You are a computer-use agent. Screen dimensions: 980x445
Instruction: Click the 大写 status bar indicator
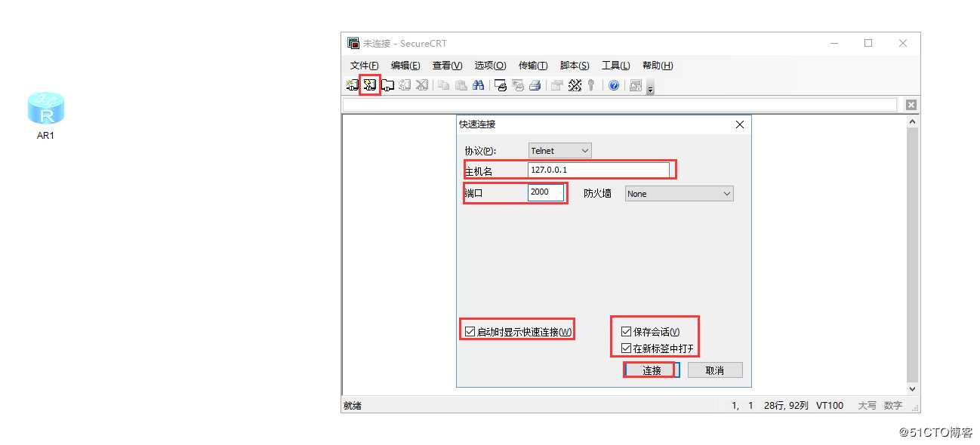tap(867, 406)
